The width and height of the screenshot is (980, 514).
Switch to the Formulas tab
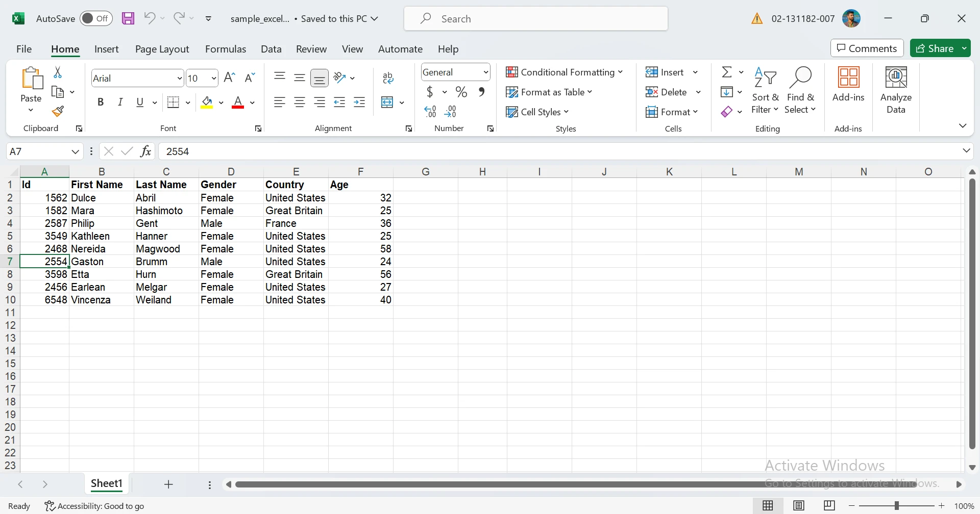(x=225, y=49)
